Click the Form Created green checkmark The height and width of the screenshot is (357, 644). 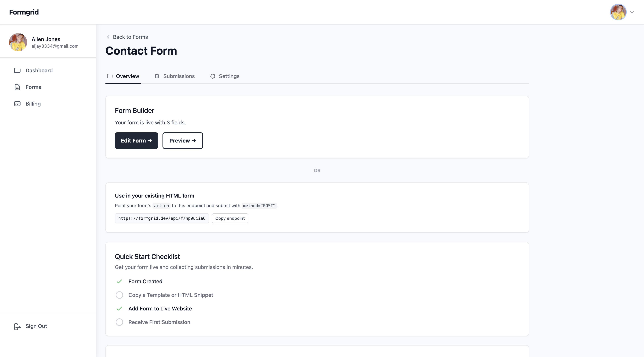119,281
